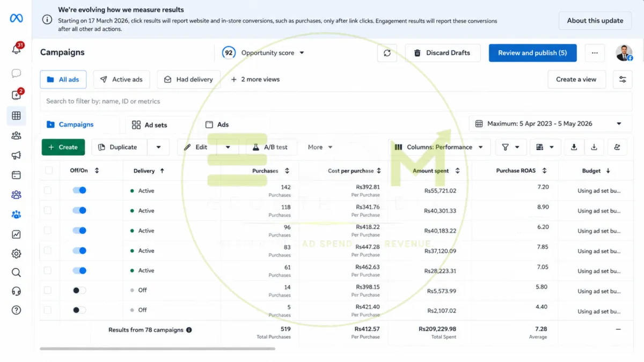The width and height of the screenshot is (644, 362).
Task: Expand the Columns: Performance dropdown
Action: coord(439,147)
